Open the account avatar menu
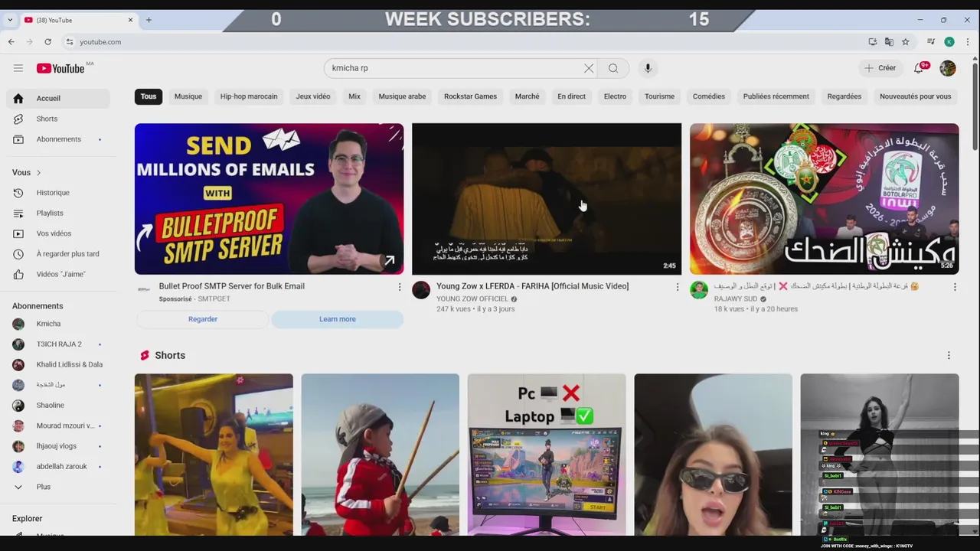Screen dimensions: 980x551 (x=948, y=68)
